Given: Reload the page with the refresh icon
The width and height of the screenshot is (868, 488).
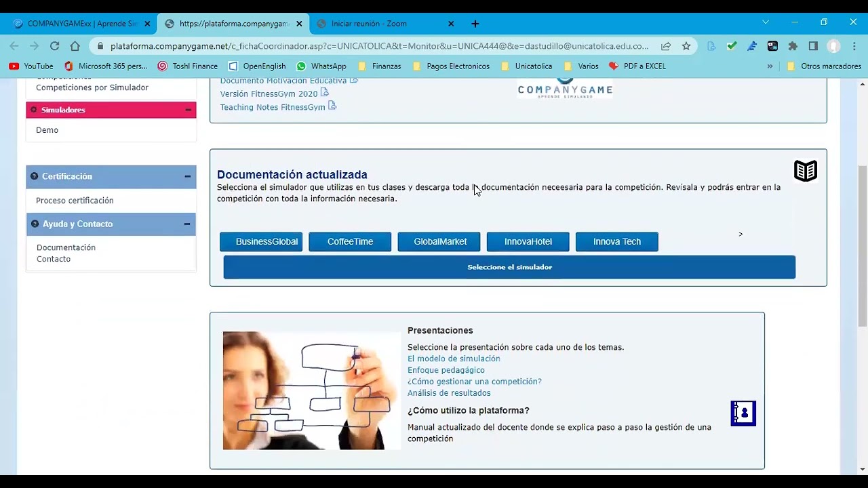Looking at the screenshot, I should click(54, 46).
